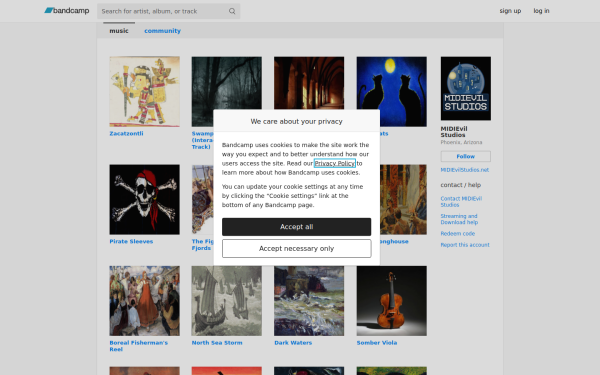Image resolution: width=600 pixels, height=375 pixels.
Task: Accept all cookies
Action: tap(297, 227)
